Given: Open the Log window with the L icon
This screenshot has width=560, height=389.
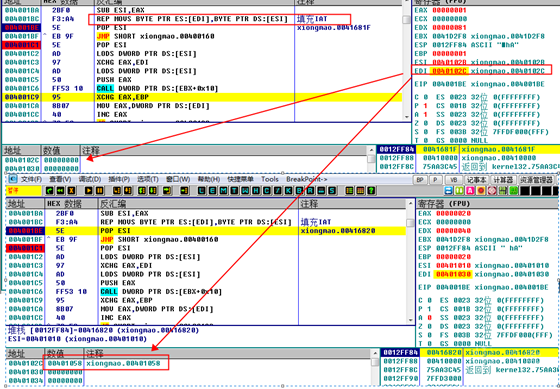Looking at the screenshot, I should (x=202, y=191).
